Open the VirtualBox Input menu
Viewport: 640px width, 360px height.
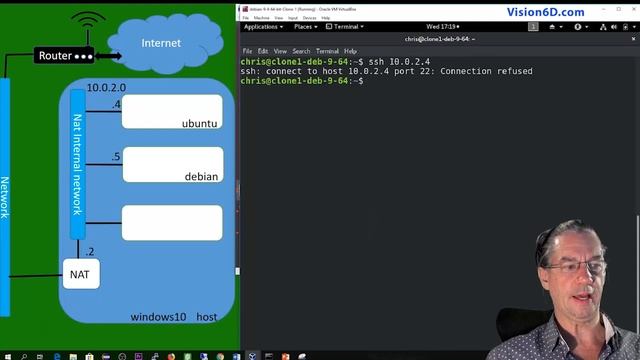click(293, 18)
